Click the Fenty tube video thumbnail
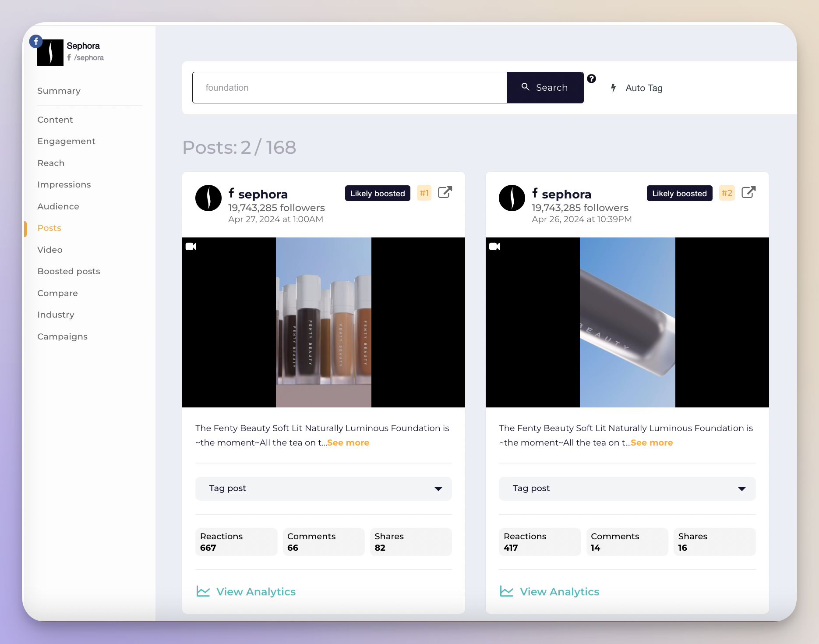Viewport: 819px width, 644px height. click(627, 322)
